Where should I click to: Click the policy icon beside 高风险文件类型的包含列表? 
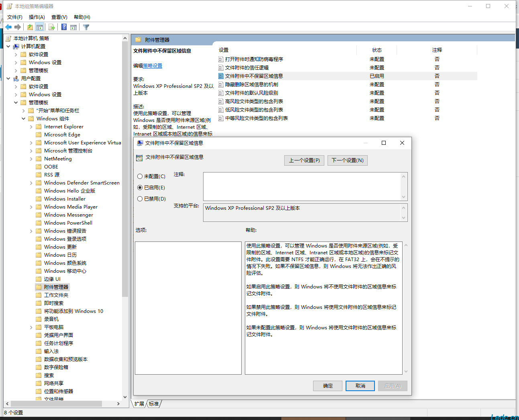221,101
